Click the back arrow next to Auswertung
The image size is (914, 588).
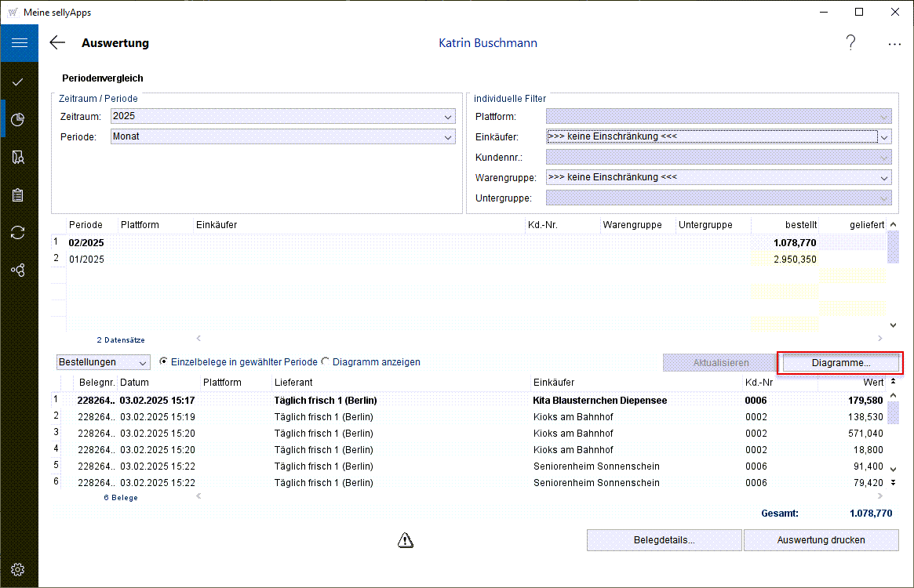point(57,43)
